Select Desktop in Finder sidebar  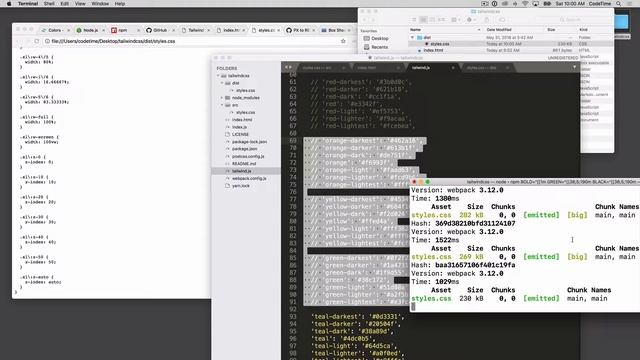tap(380, 38)
